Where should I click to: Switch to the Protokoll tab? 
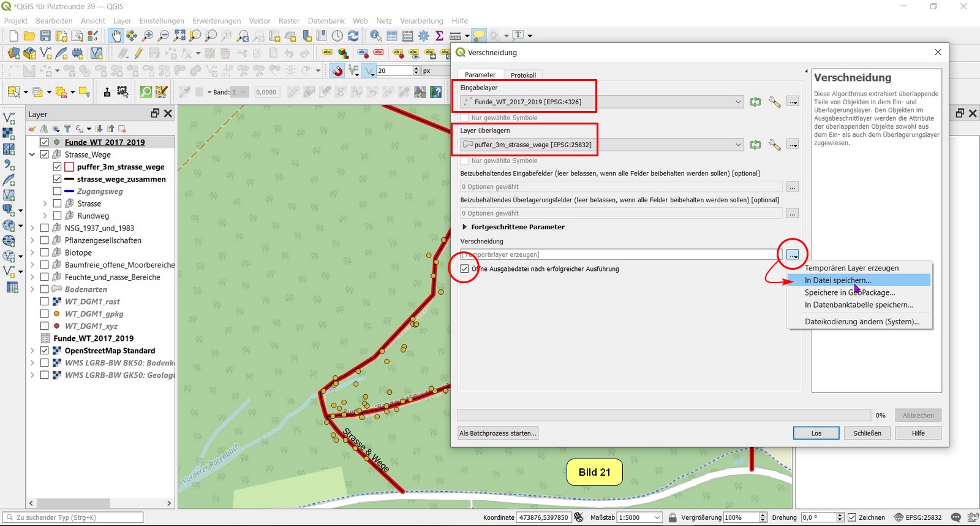pos(523,75)
